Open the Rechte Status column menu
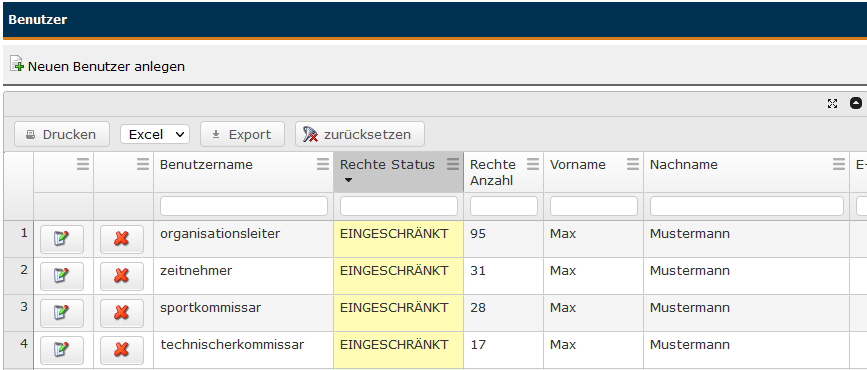The width and height of the screenshot is (867, 370). pos(453,164)
